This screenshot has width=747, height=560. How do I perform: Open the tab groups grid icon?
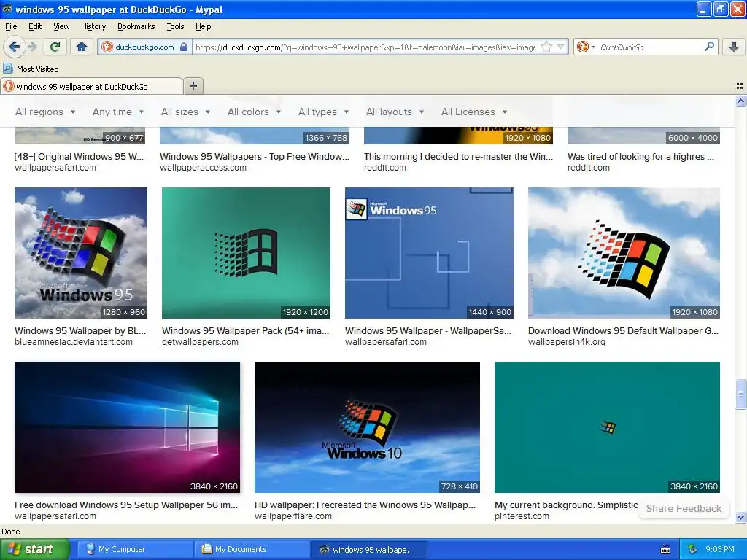(740, 86)
